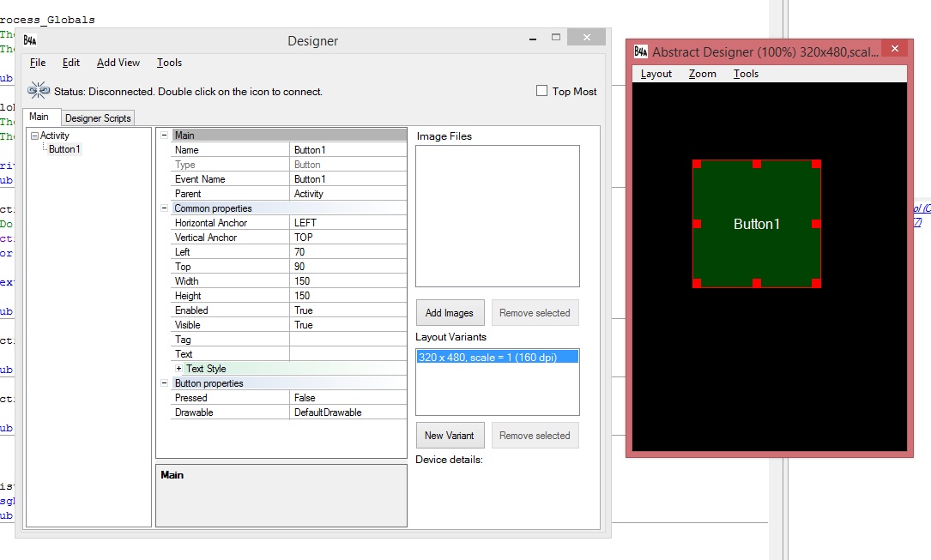Open the Enabled value True
The image size is (931, 560).
pyautogui.click(x=348, y=310)
